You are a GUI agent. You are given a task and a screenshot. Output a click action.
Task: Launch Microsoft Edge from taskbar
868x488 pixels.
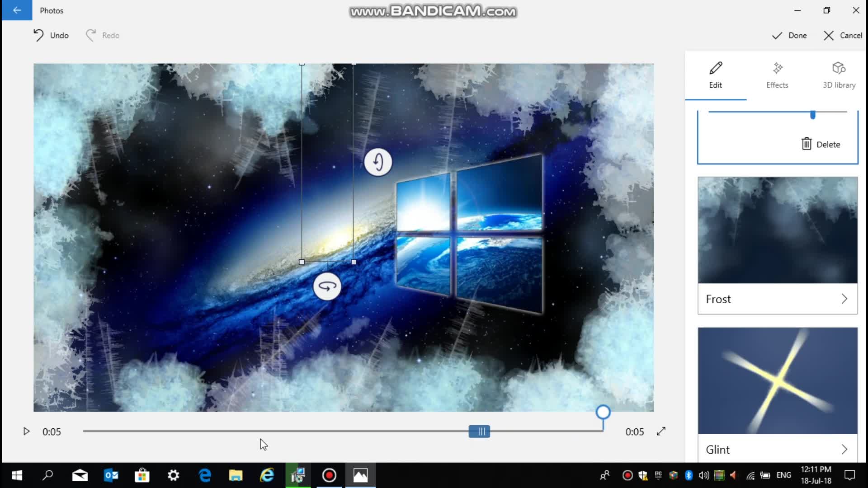click(204, 475)
